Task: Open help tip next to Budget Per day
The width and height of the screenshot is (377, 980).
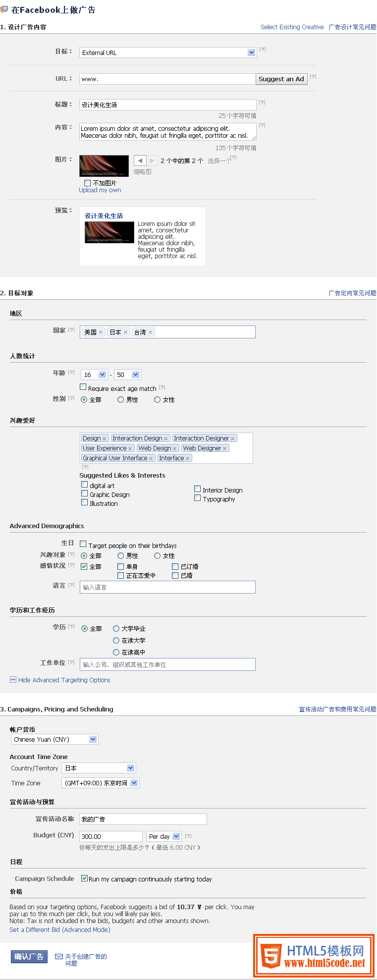Action: point(188,836)
